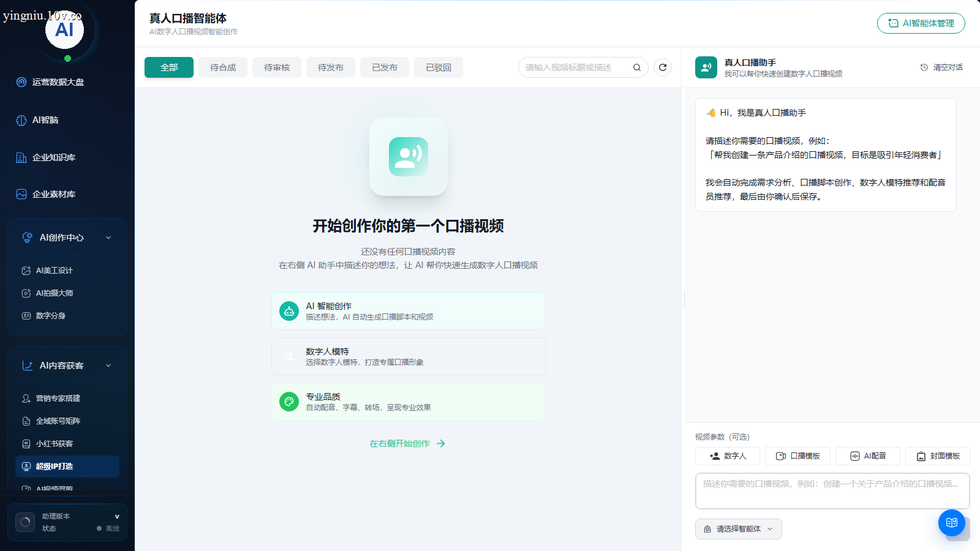Viewport: 980px width, 551px height.
Task: Open AI智能体管理
Action: click(921, 23)
